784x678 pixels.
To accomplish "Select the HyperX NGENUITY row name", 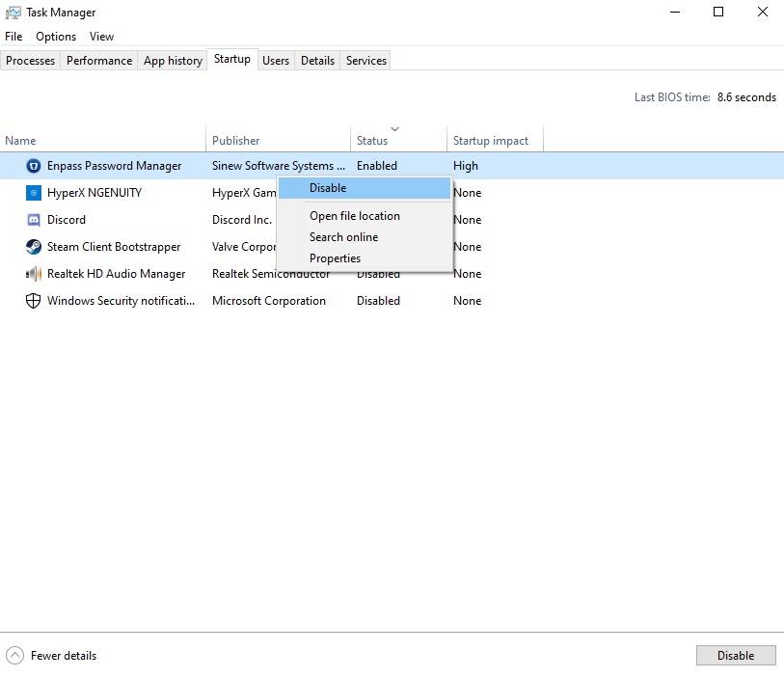I will [x=95, y=193].
